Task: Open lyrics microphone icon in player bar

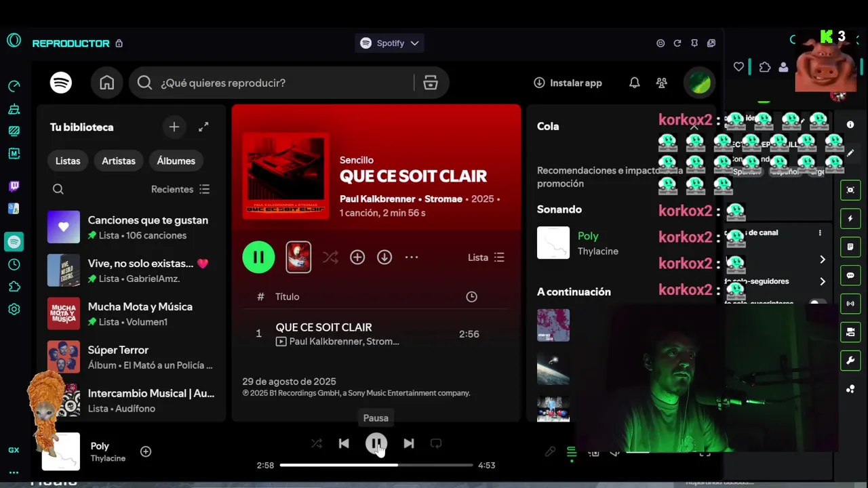Action: 550,451
